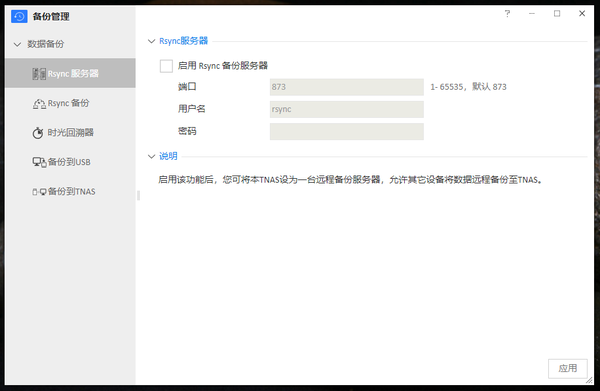Click the 备份到USB sidebar icon
This screenshot has width=600, height=391.
click(39, 162)
